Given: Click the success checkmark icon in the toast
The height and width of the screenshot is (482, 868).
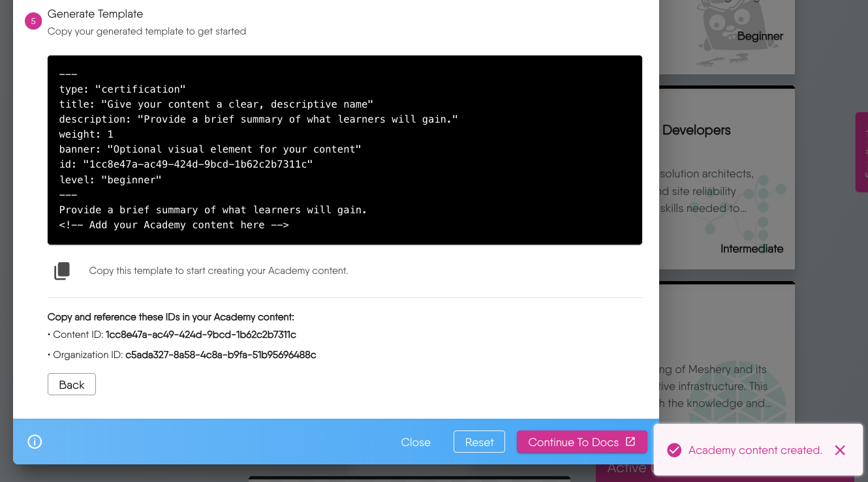Looking at the screenshot, I should pos(674,450).
